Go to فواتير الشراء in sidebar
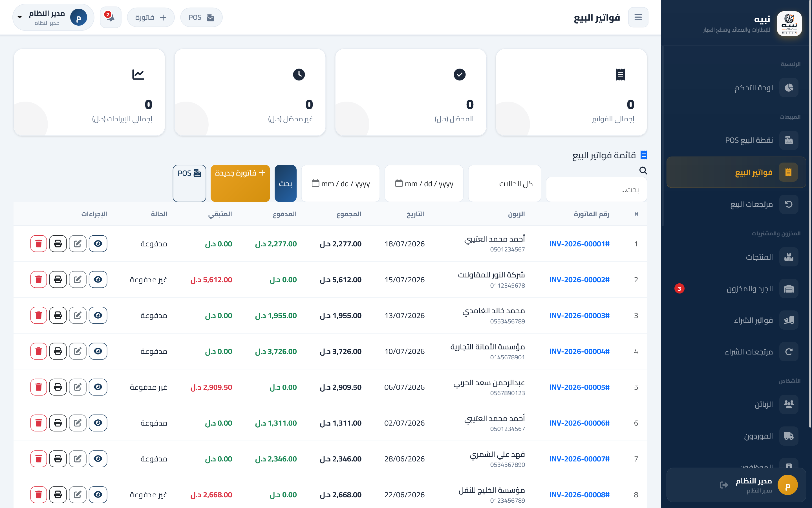 click(x=736, y=320)
